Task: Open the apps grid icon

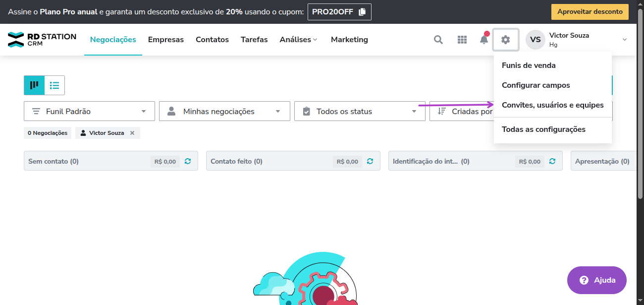Action: point(462,40)
